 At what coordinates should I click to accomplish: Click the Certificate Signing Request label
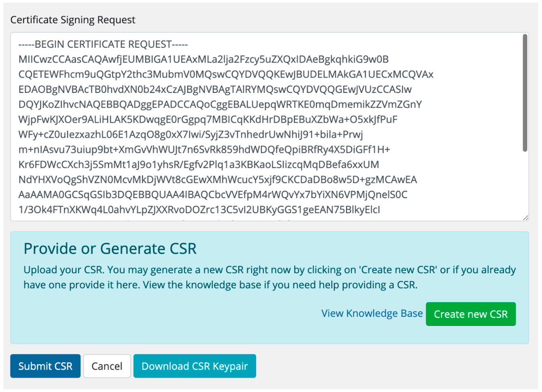pos(73,20)
